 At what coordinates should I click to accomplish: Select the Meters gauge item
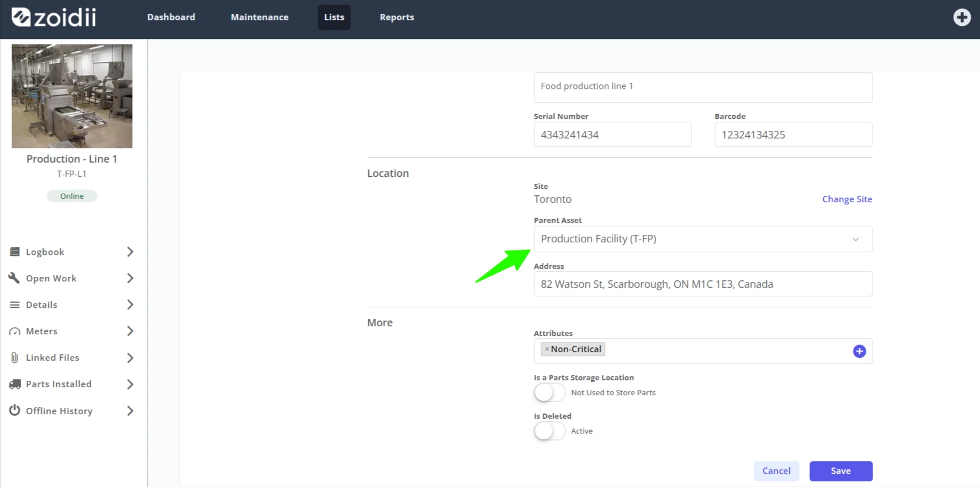(72, 331)
